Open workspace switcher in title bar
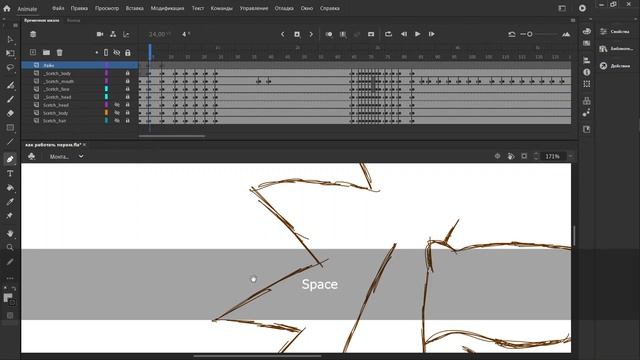 click(x=562, y=8)
